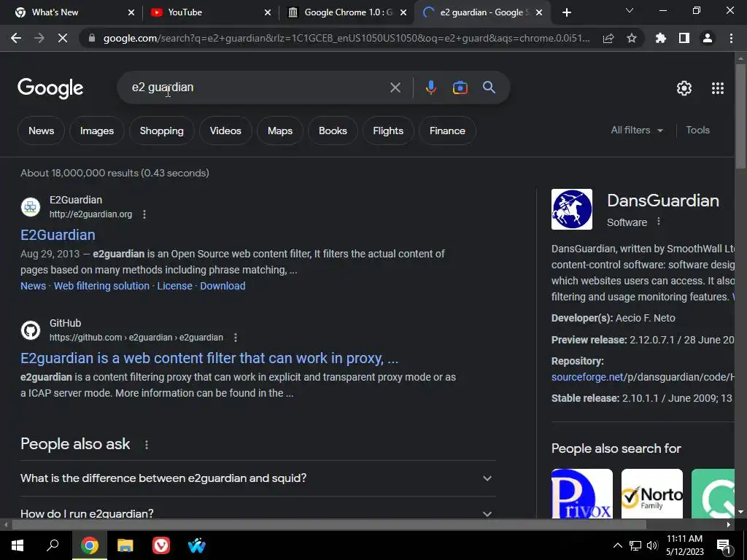
Task: Launch Vivaldi browser from taskbar
Action: [161, 545]
